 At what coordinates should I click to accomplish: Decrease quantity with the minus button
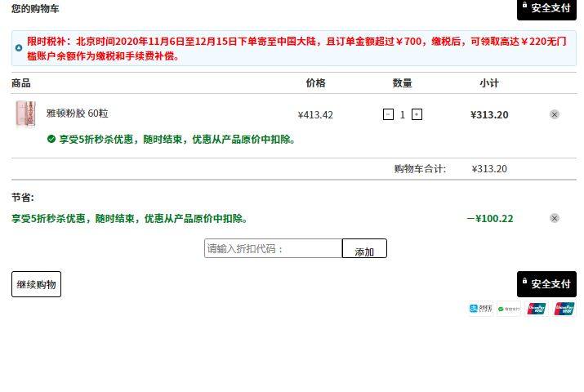click(x=388, y=114)
